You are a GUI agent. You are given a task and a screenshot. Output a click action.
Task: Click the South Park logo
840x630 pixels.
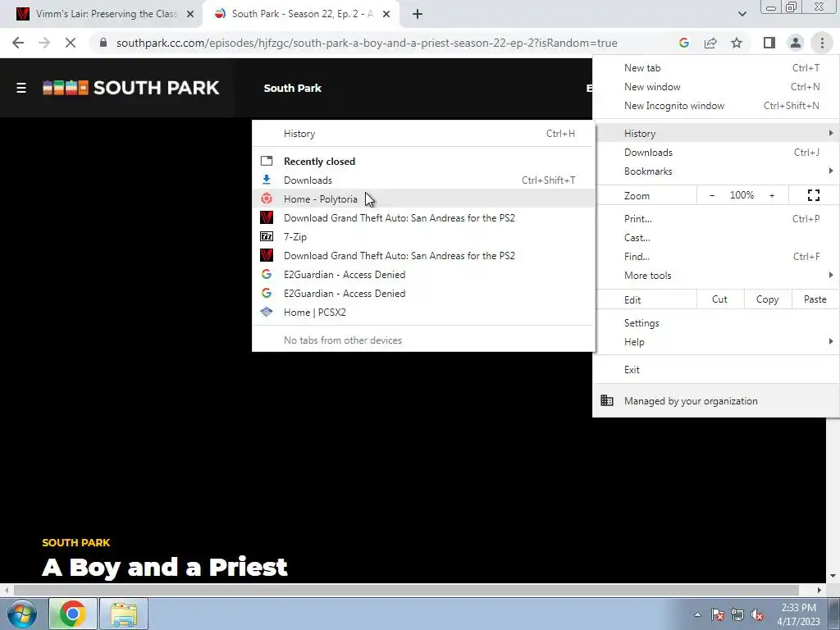click(x=130, y=88)
